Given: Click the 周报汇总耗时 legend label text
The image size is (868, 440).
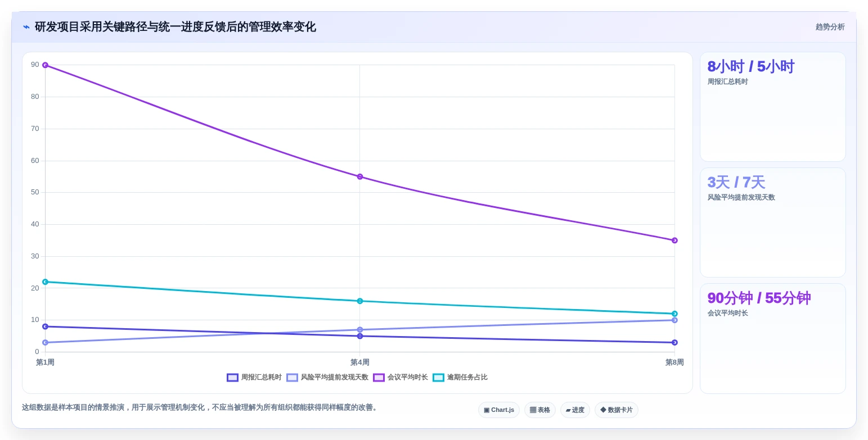Looking at the screenshot, I should coord(262,378).
